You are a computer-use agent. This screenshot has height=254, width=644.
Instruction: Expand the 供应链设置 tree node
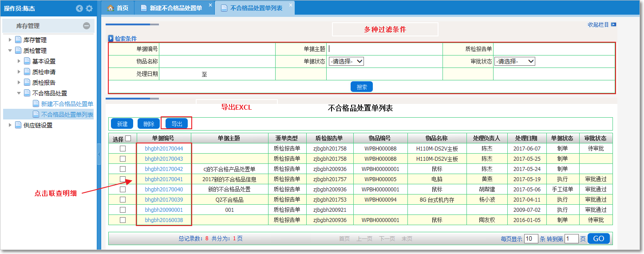(x=10, y=125)
